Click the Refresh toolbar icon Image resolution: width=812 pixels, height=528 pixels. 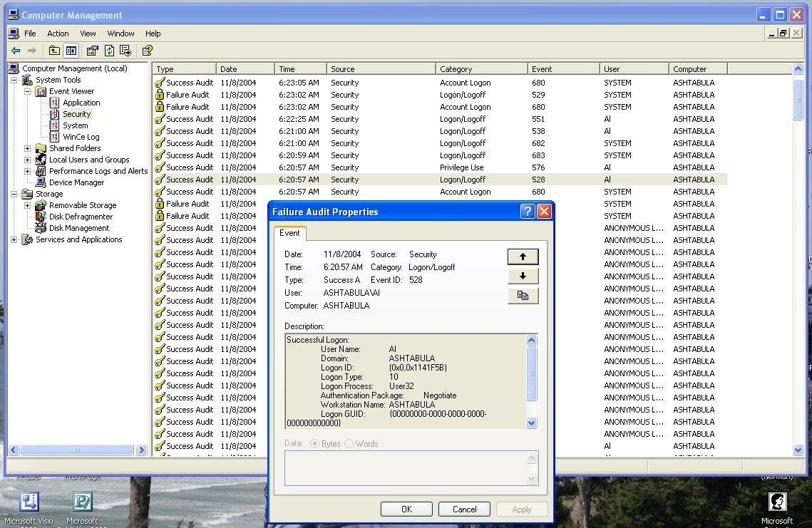pyautogui.click(x=109, y=51)
